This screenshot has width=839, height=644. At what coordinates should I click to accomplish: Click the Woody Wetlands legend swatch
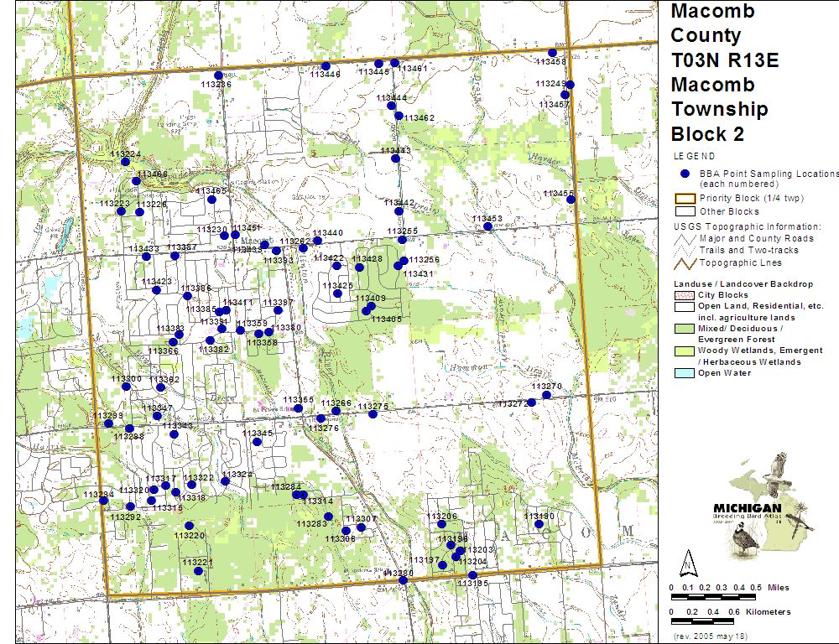click(685, 351)
